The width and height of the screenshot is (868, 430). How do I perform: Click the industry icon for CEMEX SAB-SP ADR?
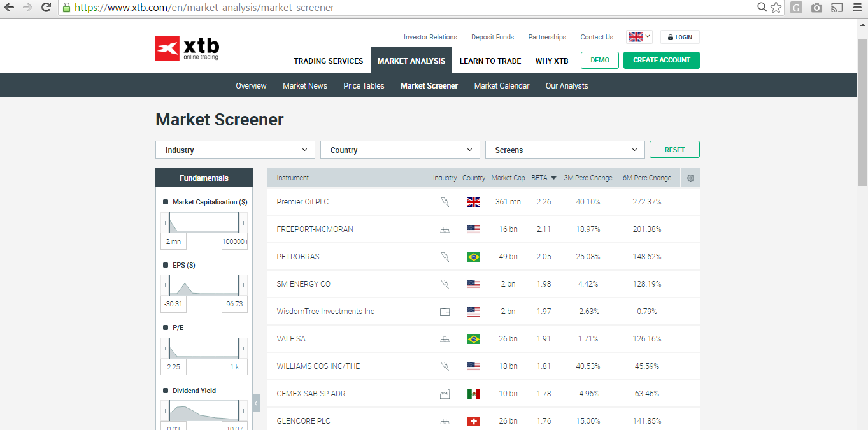click(445, 394)
